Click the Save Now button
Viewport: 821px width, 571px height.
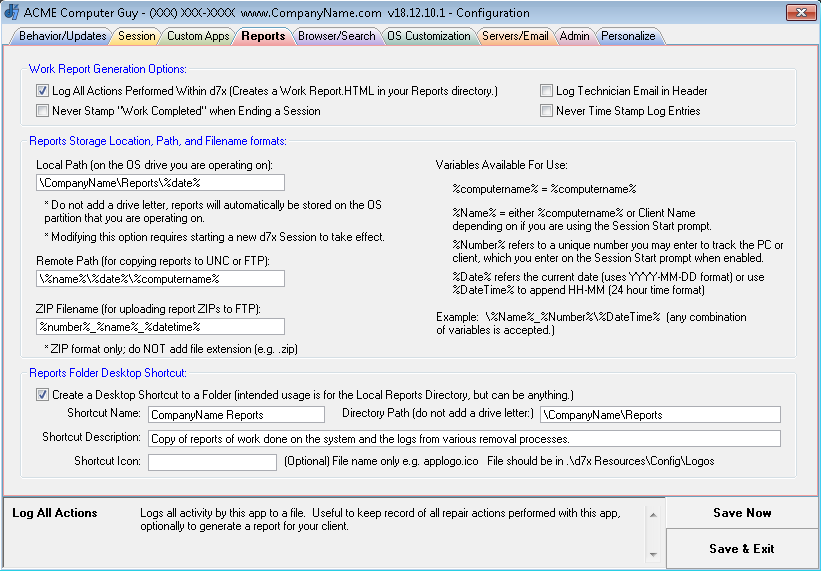[x=742, y=513]
